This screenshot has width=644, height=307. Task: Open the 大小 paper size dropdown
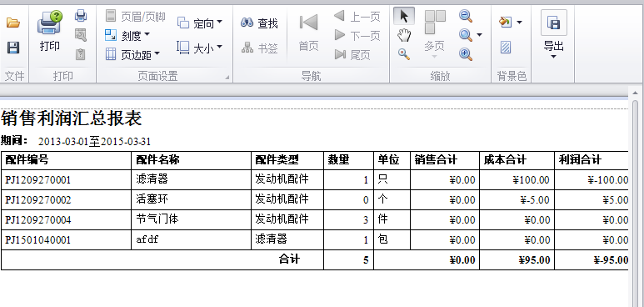tap(200, 48)
